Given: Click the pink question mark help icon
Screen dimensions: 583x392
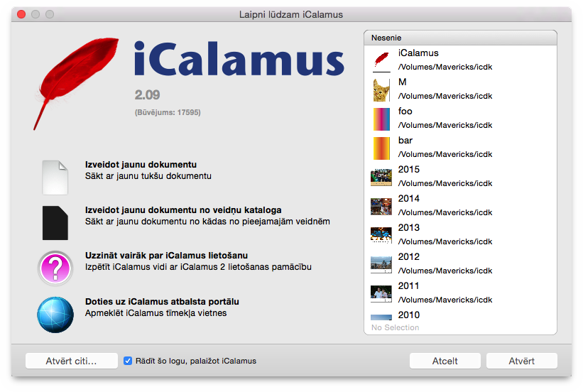Looking at the screenshot, I should click(x=55, y=268).
